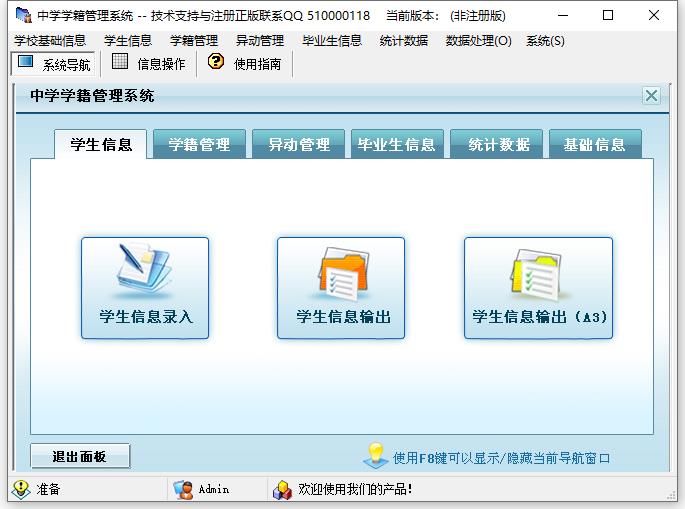Close the 中学学籍管理系统 navigation panel
This screenshot has width=685, height=509.
tap(651, 95)
